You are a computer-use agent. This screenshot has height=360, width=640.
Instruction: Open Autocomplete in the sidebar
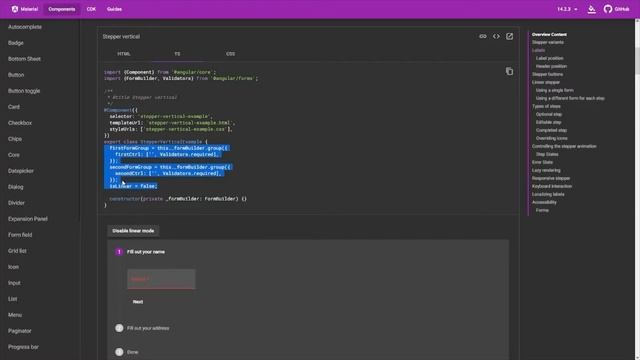tap(25, 27)
